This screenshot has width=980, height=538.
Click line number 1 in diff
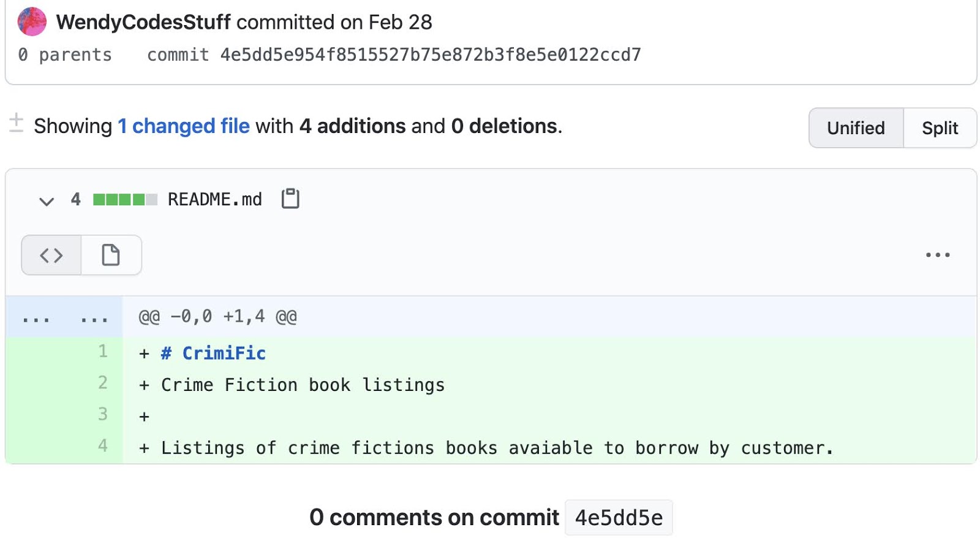(103, 352)
